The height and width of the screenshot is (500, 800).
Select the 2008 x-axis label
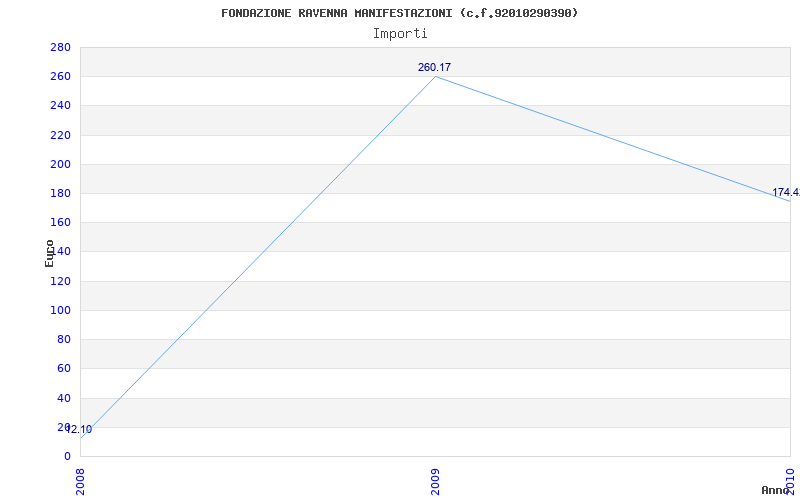tap(80, 482)
